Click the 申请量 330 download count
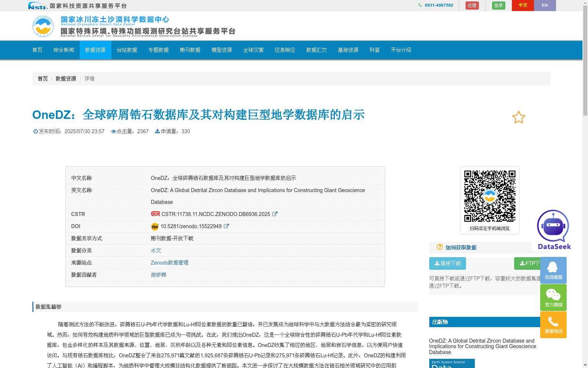This screenshot has width=588, height=368. tap(172, 131)
